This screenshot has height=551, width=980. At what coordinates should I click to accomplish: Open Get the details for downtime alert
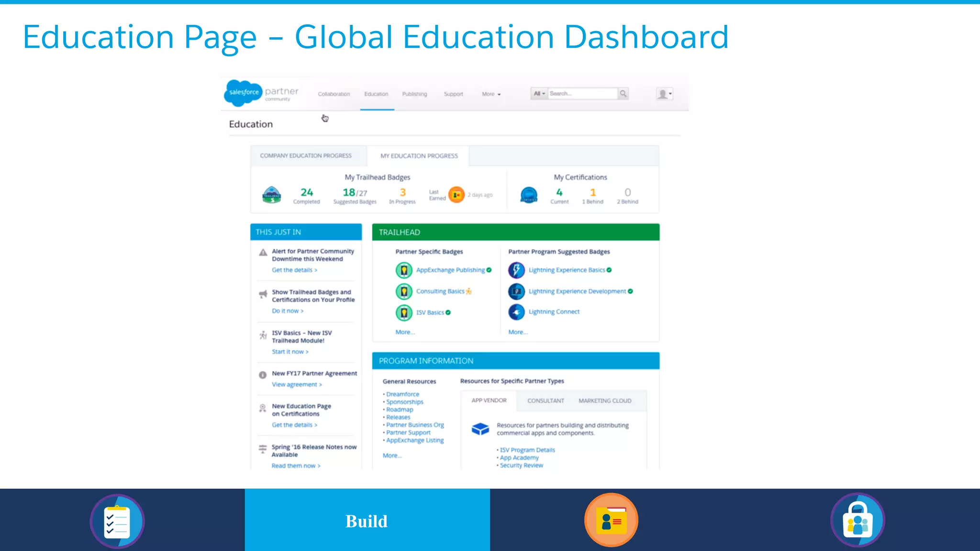[x=294, y=270]
